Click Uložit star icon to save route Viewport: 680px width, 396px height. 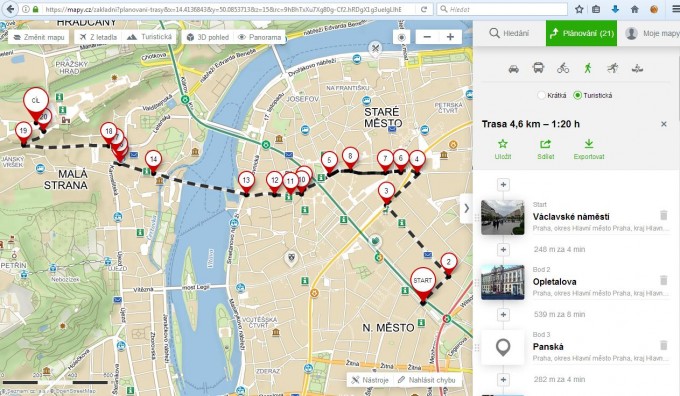coord(503,144)
